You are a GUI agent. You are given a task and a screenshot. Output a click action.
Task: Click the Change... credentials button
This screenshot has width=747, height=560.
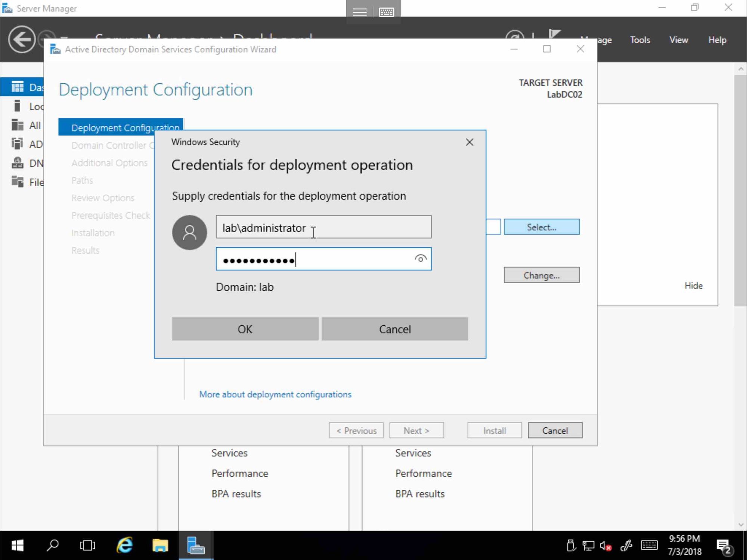pos(542,275)
